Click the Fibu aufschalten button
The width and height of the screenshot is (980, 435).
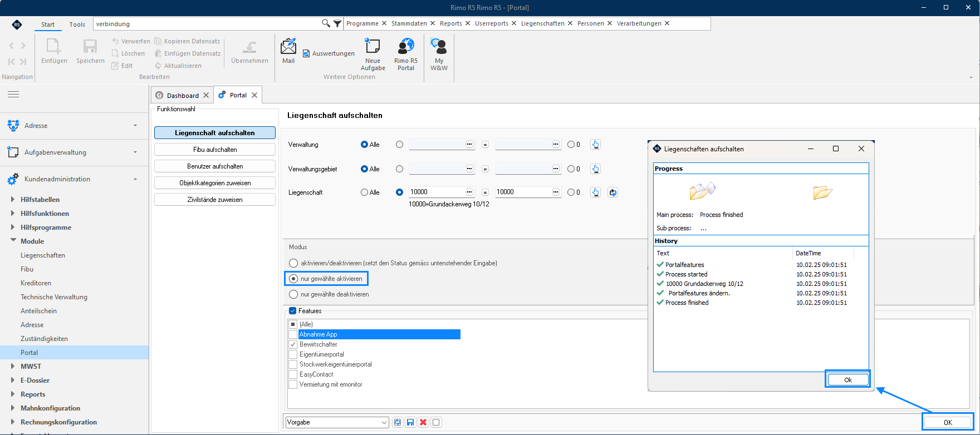[x=215, y=150]
